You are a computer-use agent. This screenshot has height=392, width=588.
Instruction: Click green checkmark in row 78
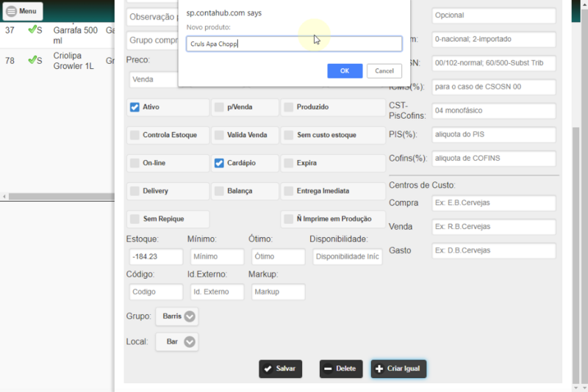click(32, 59)
